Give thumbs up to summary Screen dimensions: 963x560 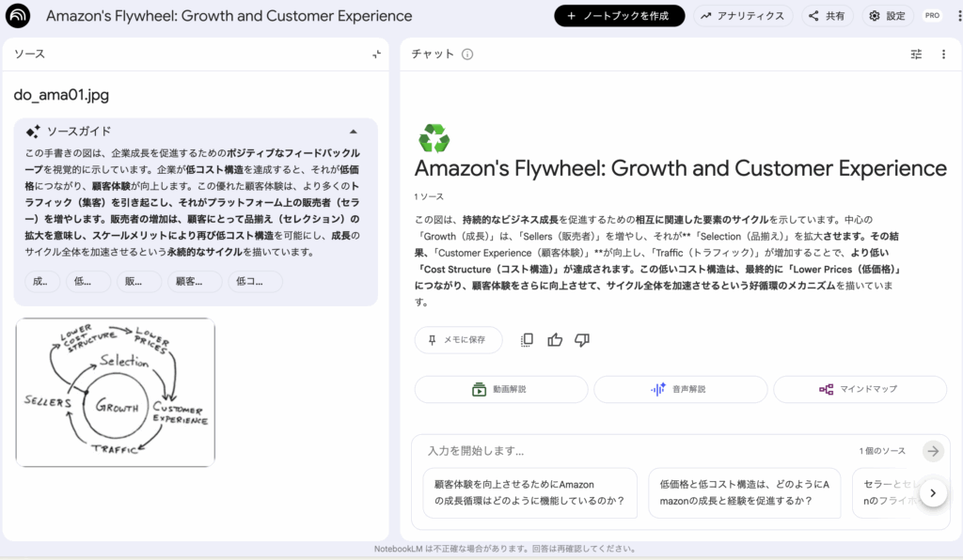pos(555,340)
